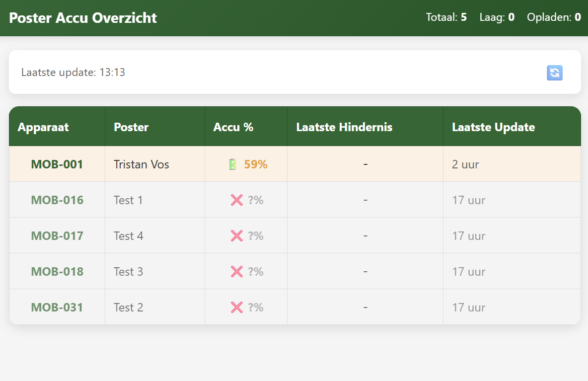Sort by the Poster column header

131,127
